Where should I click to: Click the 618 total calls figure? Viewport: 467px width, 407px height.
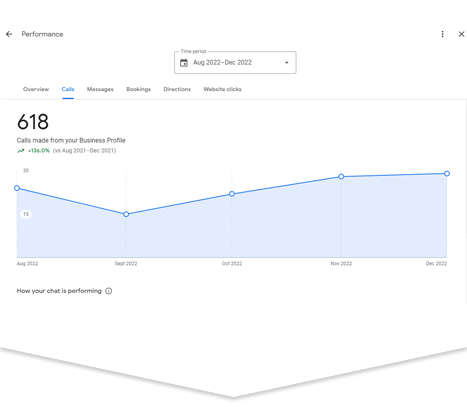[x=33, y=122]
